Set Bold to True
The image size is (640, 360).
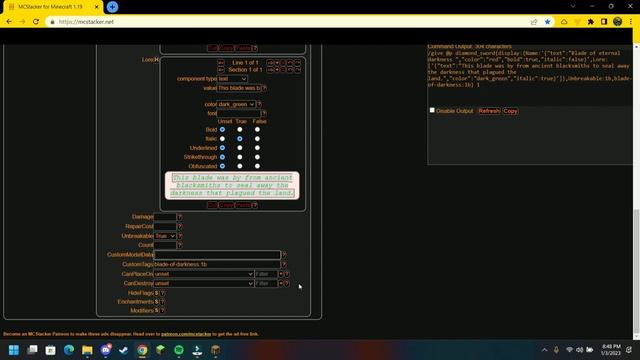240,129
